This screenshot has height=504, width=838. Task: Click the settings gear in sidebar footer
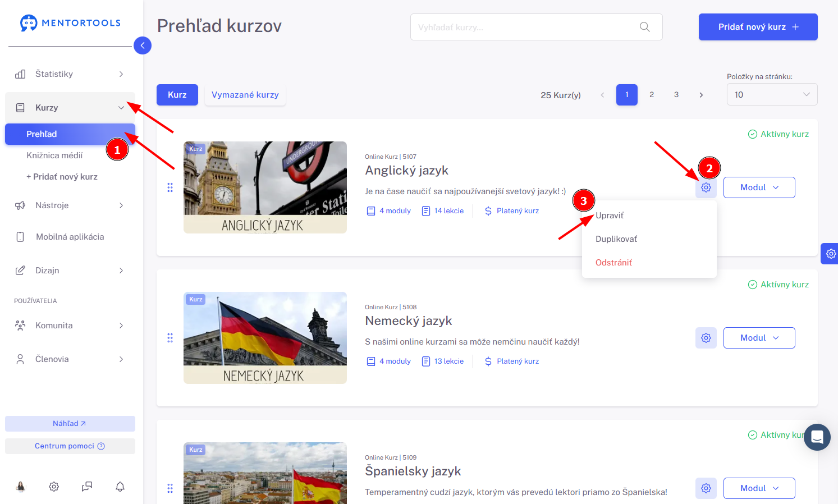[54, 487]
